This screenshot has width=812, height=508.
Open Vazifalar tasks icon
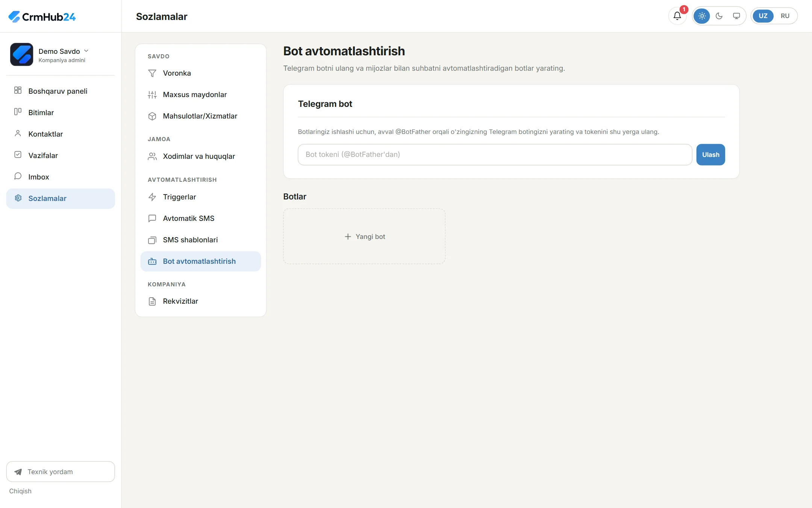[18, 155]
